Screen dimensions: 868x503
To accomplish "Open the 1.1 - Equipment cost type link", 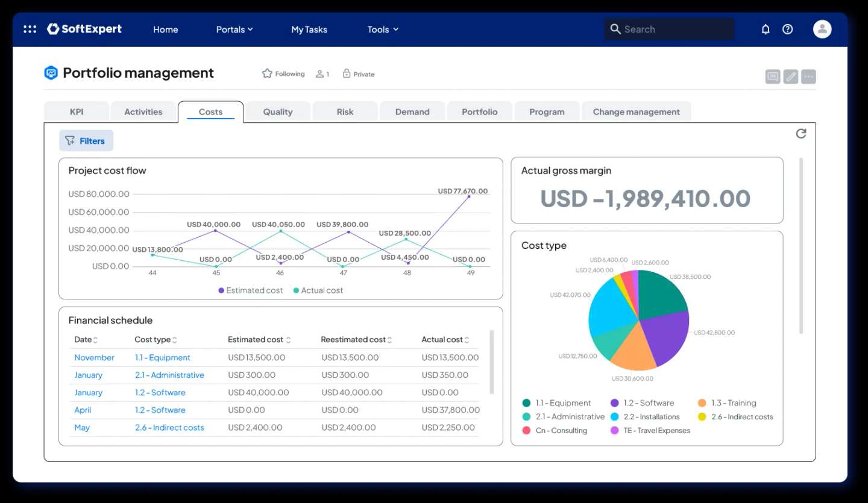I will (163, 357).
